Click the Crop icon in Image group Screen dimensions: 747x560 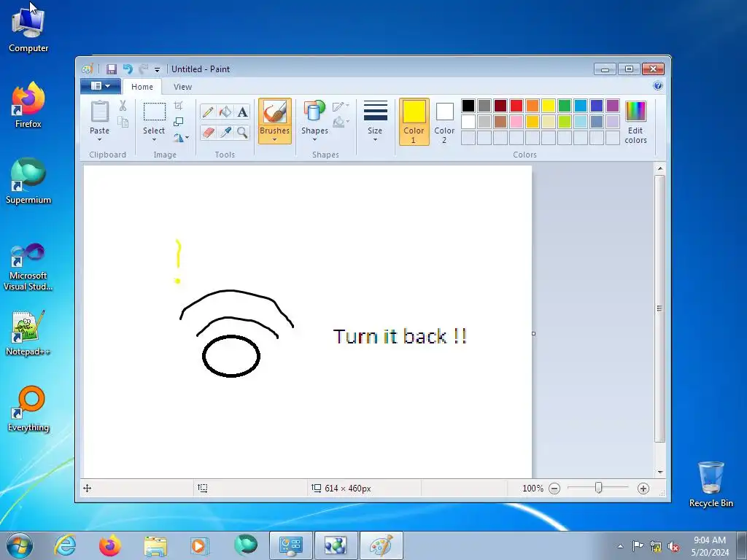[178, 105]
